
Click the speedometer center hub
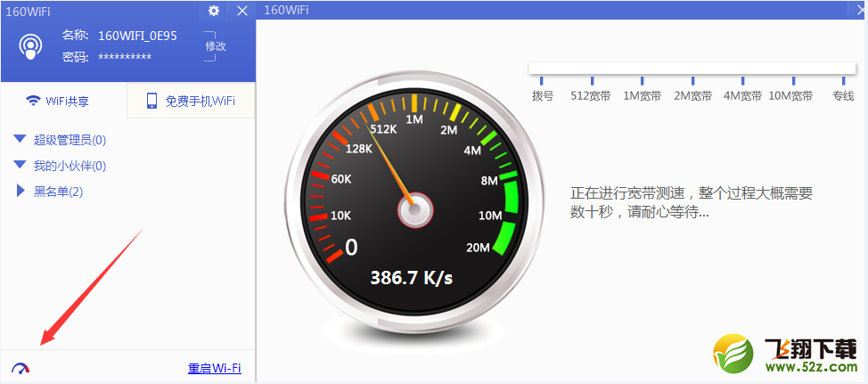pyautogui.click(x=414, y=211)
